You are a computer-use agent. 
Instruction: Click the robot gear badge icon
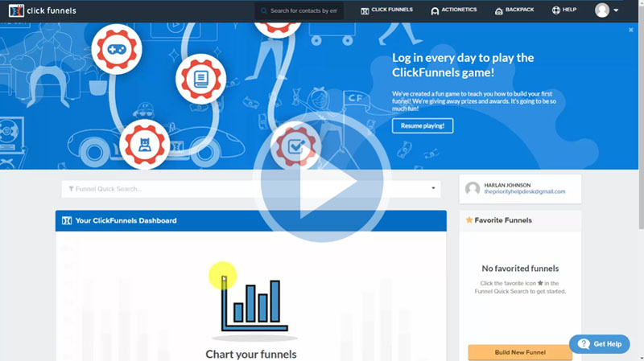coord(145,144)
